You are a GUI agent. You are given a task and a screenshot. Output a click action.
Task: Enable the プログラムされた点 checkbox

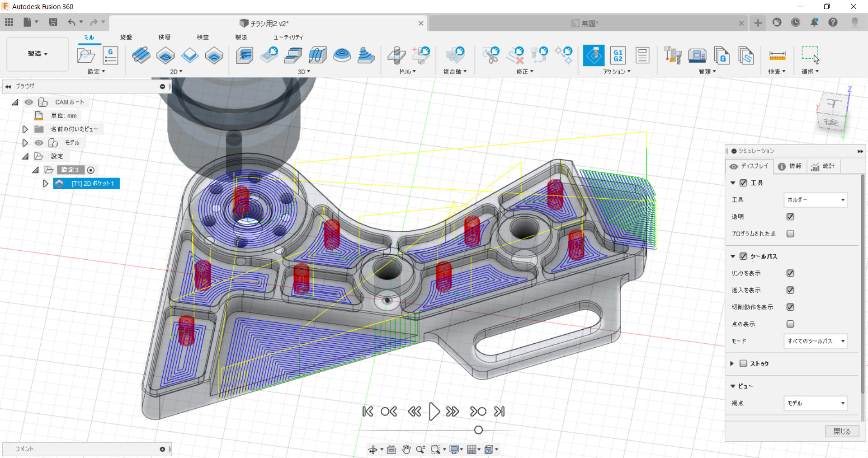[x=790, y=234]
